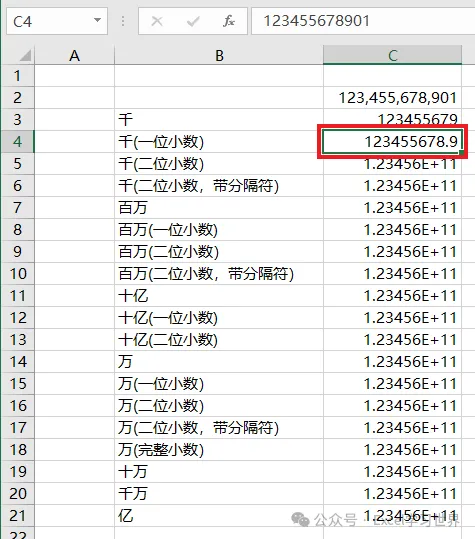Click the cell 百万(二位小数，带分隔符)
This screenshot has height=539, width=475.
coord(219,274)
